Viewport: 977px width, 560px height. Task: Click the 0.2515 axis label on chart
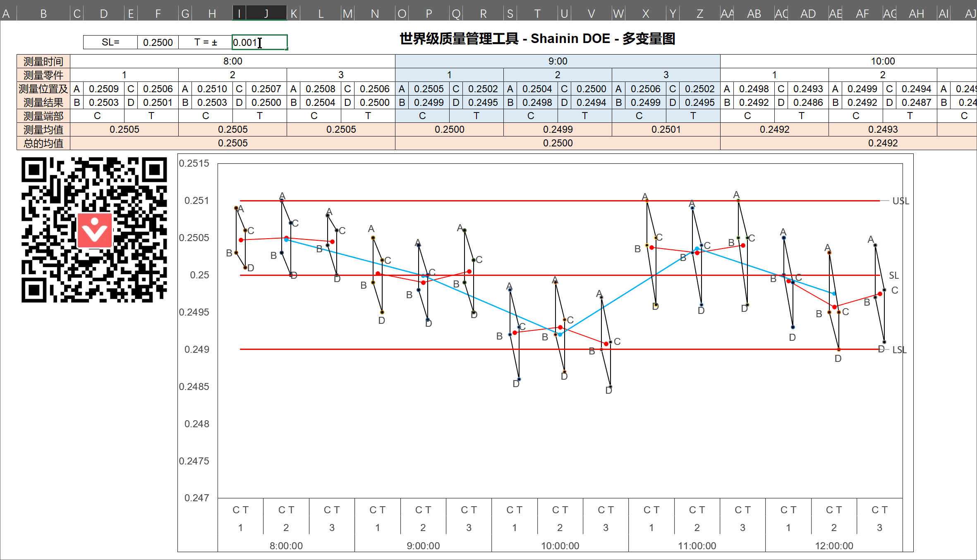coord(194,163)
